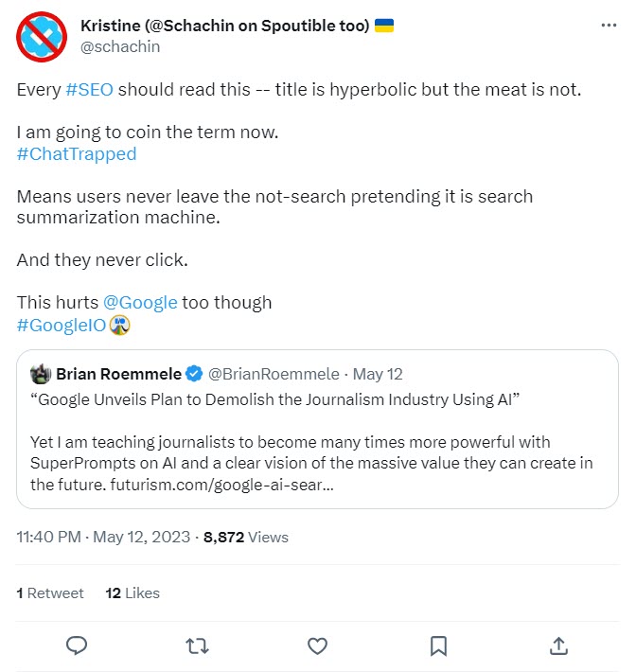Open the three-dot more options menu

(x=609, y=26)
